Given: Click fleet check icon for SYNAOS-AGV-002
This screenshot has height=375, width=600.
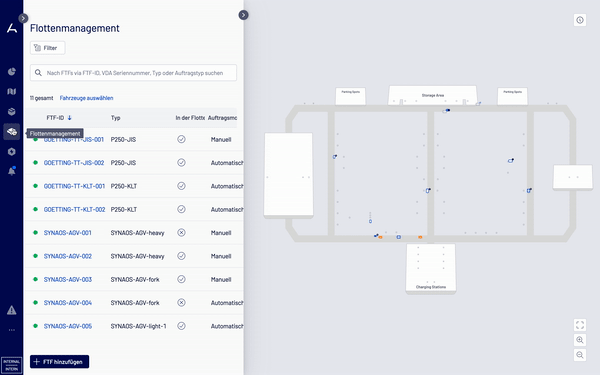Looking at the screenshot, I should [181, 256].
